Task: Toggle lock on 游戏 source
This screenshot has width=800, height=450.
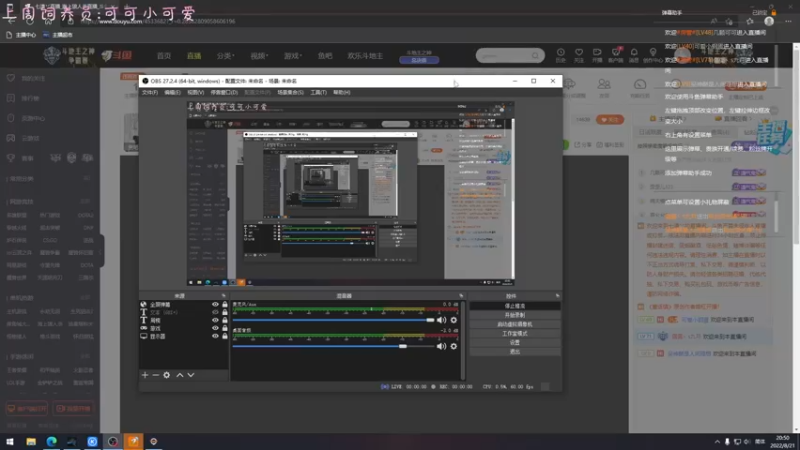Action: tap(224, 328)
